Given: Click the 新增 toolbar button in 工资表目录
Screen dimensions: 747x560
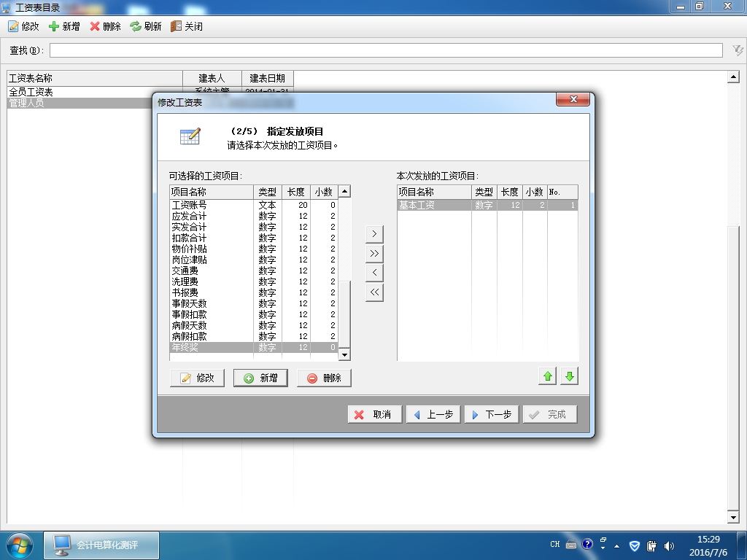Looking at the screenshot, I should [x=64, y=26].
